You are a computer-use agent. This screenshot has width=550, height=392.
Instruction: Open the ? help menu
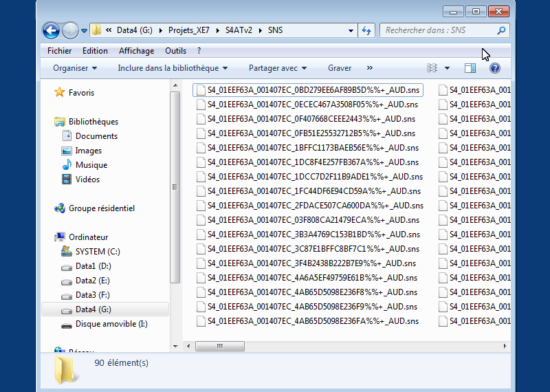tap(199, 51)
